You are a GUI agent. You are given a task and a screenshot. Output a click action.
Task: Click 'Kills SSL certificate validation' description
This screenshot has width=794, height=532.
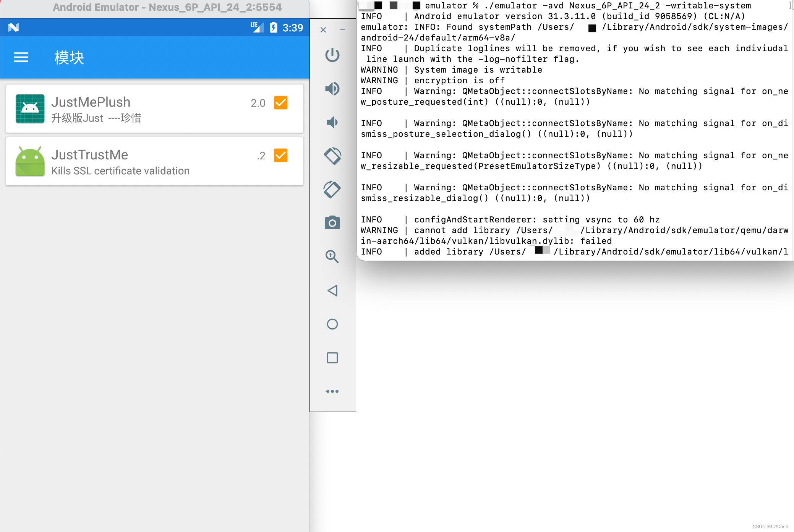click(120, 171)
